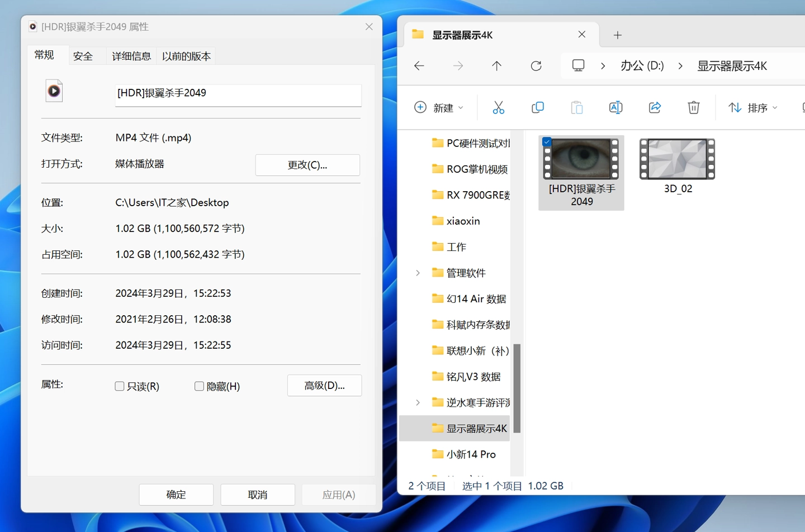Switch to the 详细信息 tab
The height and width of the screenshot is (532, 805).
pyautogui.click(x=131, y=56)
